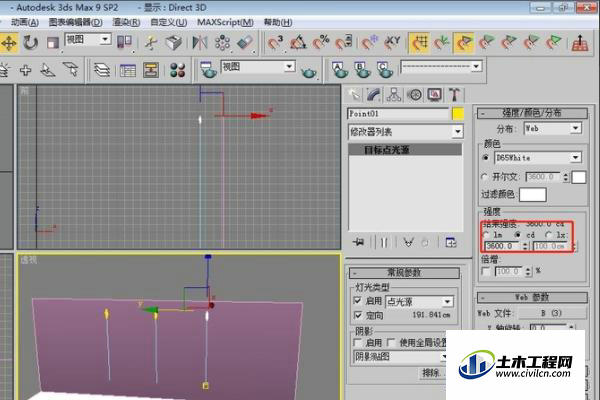Switch to the Hierarchy panel tab

[394, 94]
